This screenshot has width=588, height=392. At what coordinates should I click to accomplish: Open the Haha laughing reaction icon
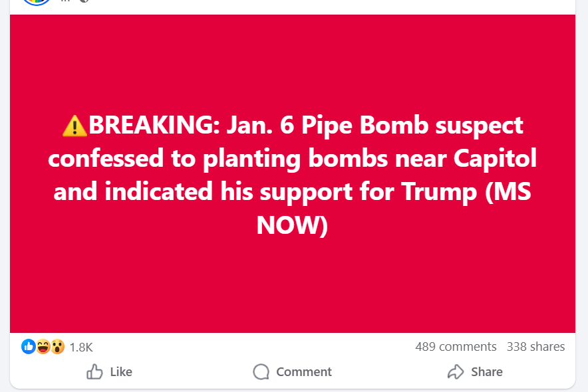tap(43, 346)
